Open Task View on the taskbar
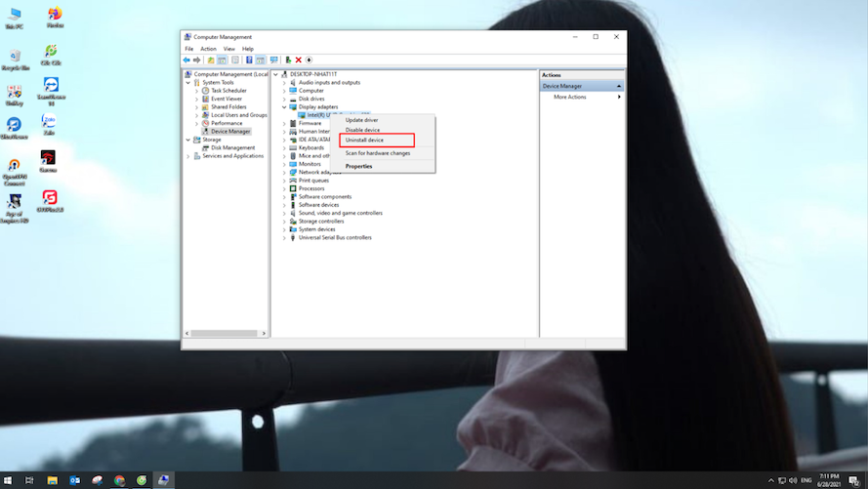 tap(29, 480)
